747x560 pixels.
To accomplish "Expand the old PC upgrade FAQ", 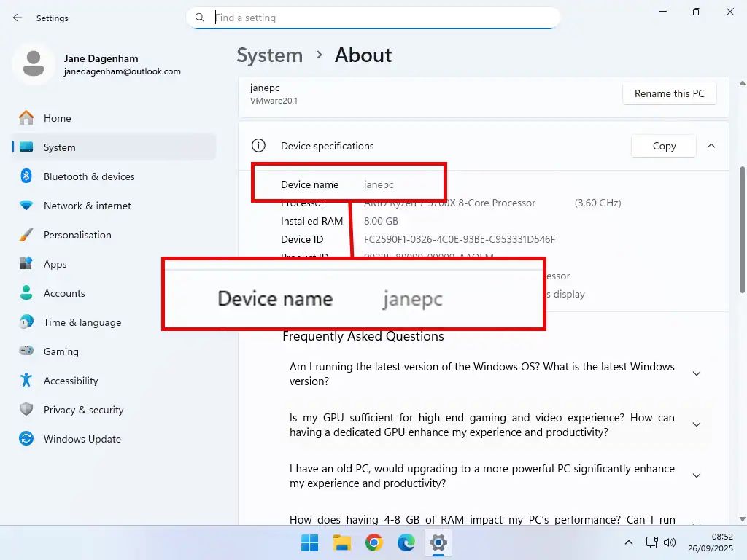I will [697, 475].
